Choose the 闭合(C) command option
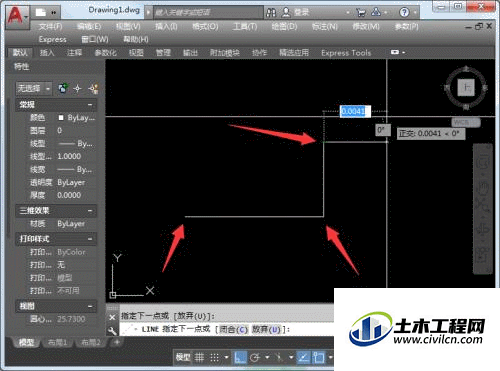The image size is (500, 371). 233,329
